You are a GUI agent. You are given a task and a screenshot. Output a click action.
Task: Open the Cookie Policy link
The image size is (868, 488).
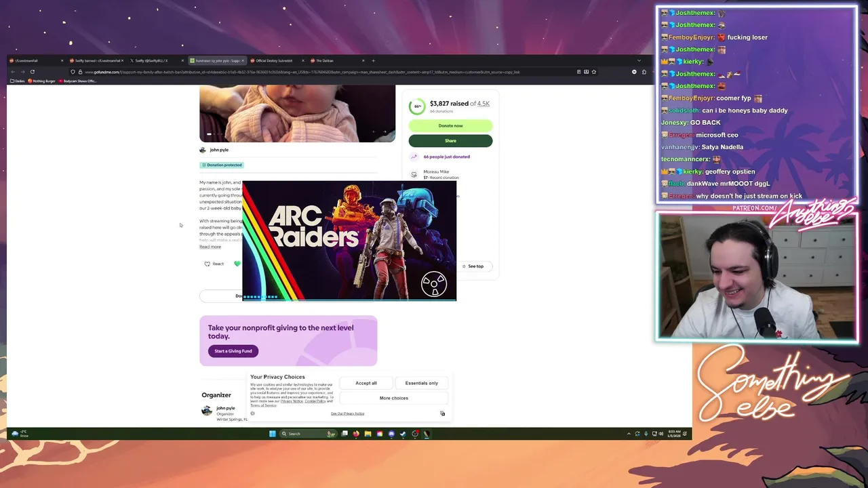315,401
